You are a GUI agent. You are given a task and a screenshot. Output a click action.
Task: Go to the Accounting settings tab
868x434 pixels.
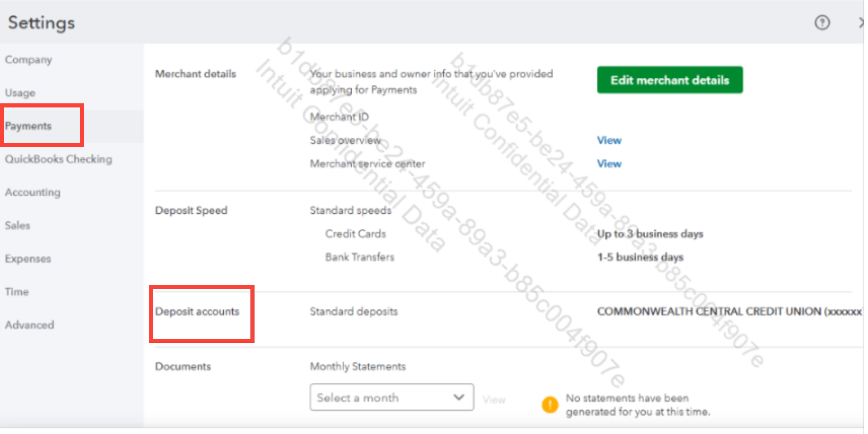click(x=33, y=192)
